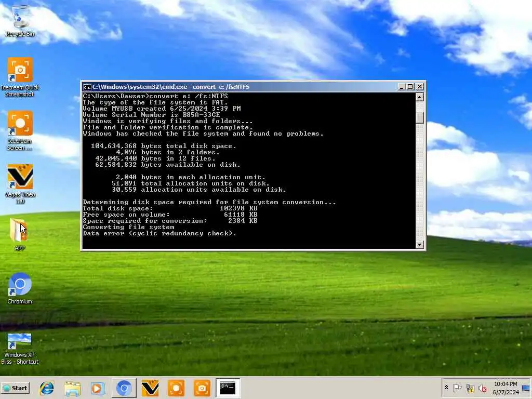Open Windows Media Player from taskbar

pyautogui.click(x=98, y=388)
